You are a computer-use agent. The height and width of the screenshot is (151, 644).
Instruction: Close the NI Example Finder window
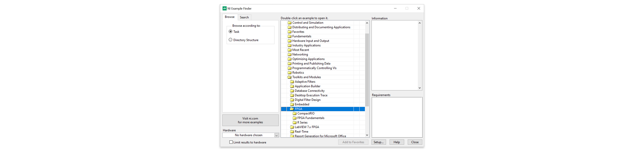tap(419, 8)
